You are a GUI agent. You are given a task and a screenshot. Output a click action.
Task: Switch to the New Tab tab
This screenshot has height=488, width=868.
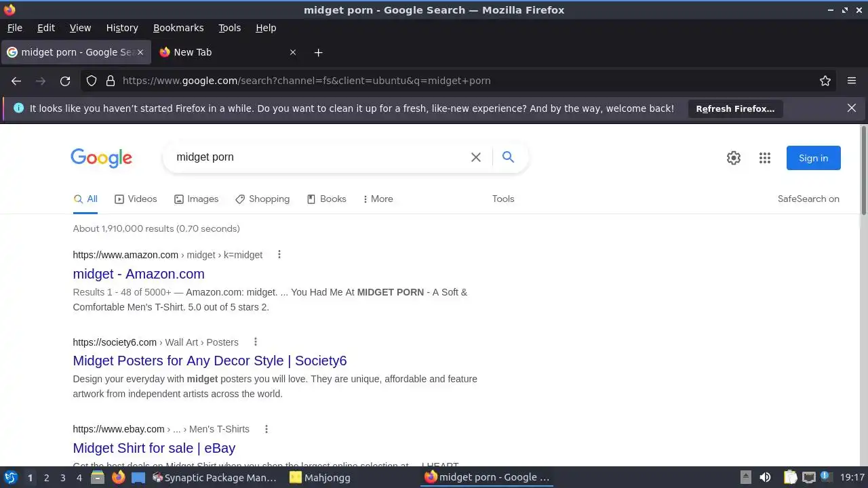point(228,52)
